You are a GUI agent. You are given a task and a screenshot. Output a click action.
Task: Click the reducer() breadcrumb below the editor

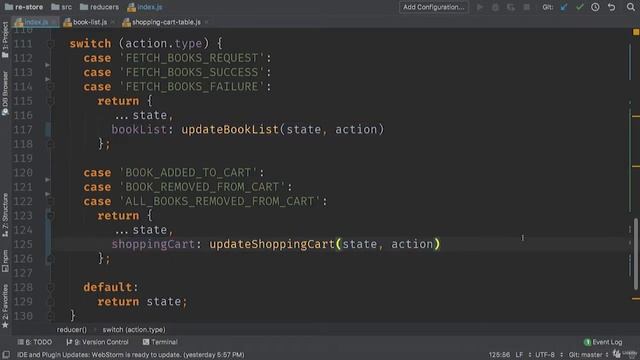pyautogui.click(x=71, y=329)
